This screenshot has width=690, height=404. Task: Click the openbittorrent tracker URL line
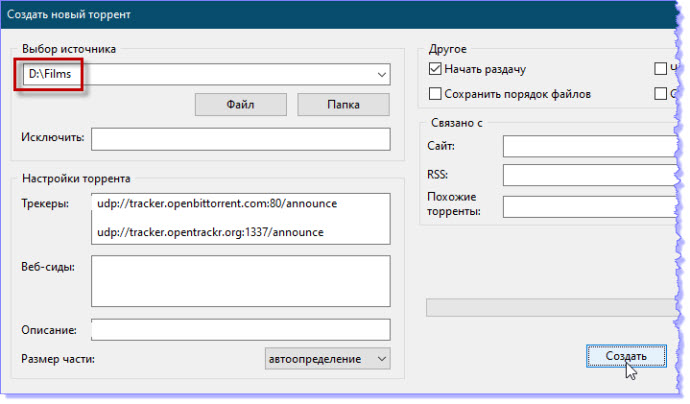pos(217,203)
